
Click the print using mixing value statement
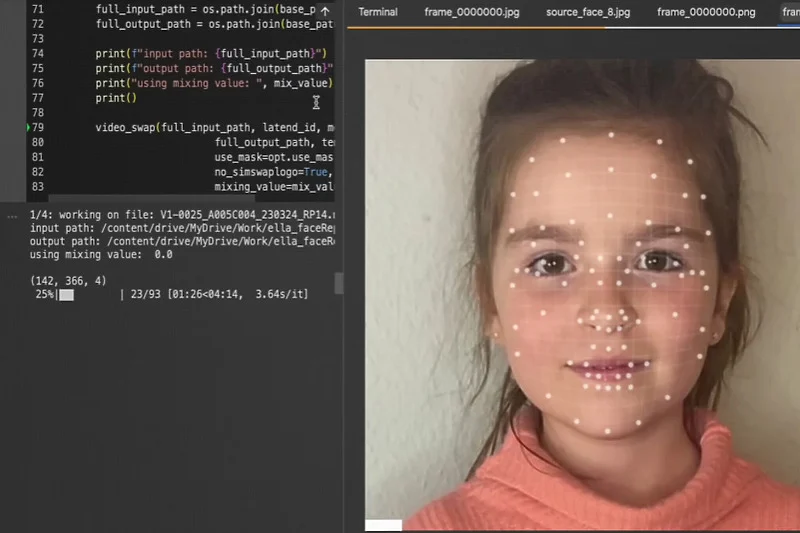point(214,83)
